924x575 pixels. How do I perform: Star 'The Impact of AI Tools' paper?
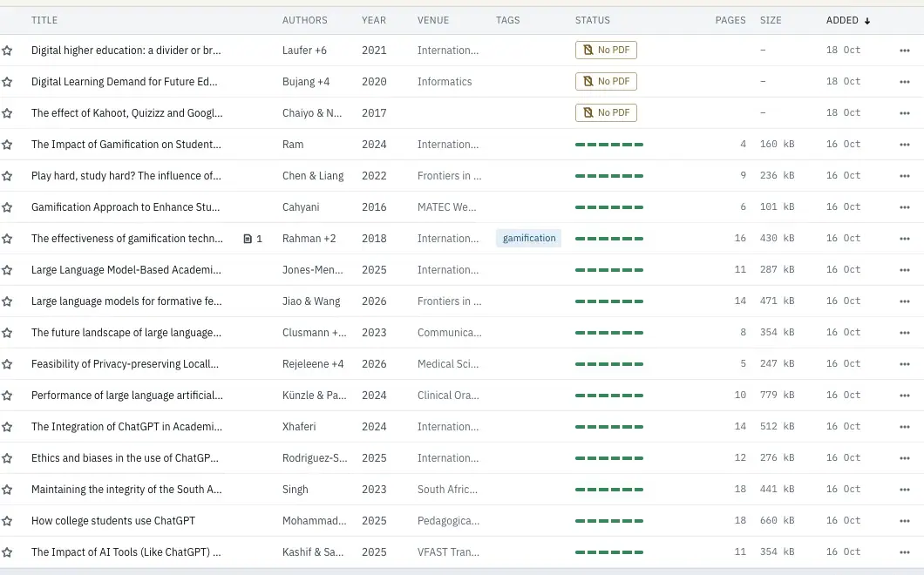pyautogui.click(x=7, y=552)
